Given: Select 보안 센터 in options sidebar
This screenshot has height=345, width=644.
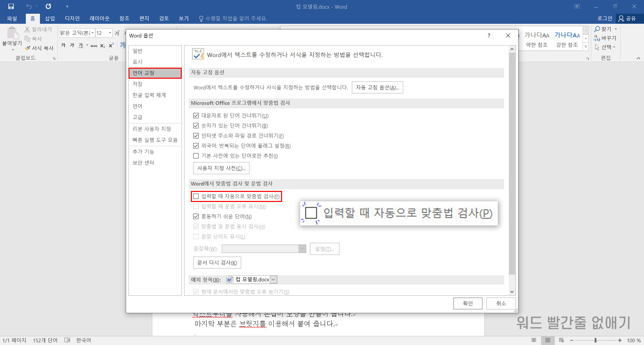Looking at the screenshot, I should pos(155,163).
